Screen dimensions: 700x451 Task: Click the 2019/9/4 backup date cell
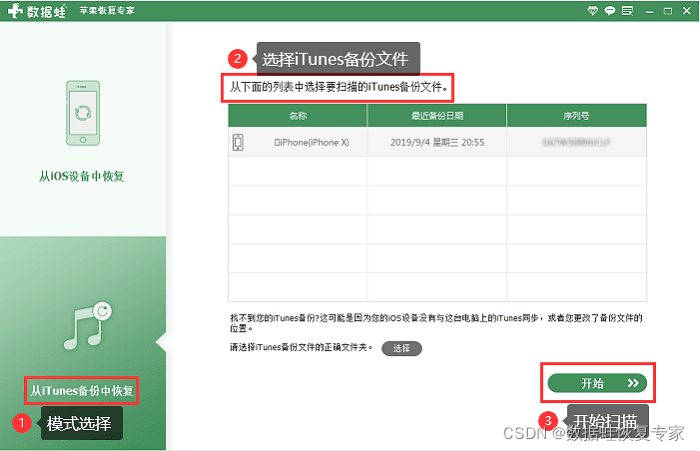pos(437,142)
